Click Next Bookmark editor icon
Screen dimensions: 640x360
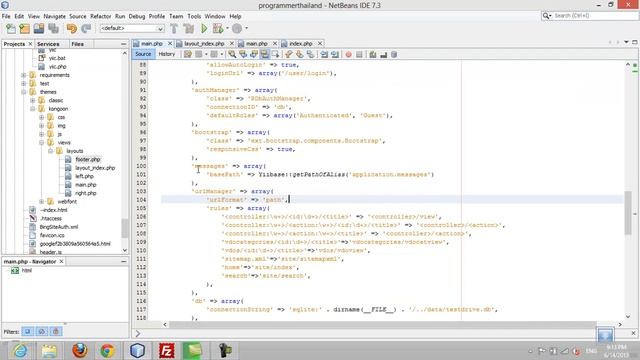(x=300, y=54)
